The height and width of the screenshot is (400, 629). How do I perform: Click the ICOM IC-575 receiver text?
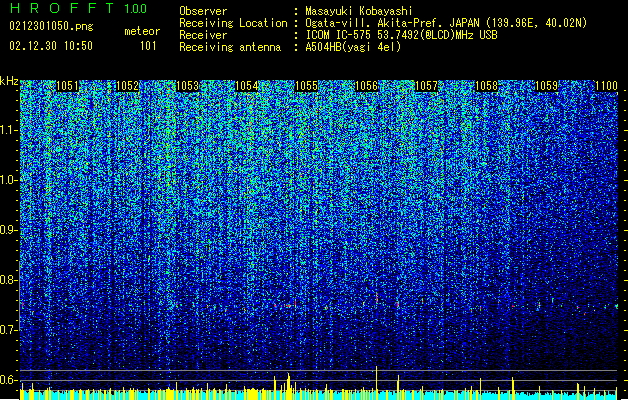coord(401,35)
